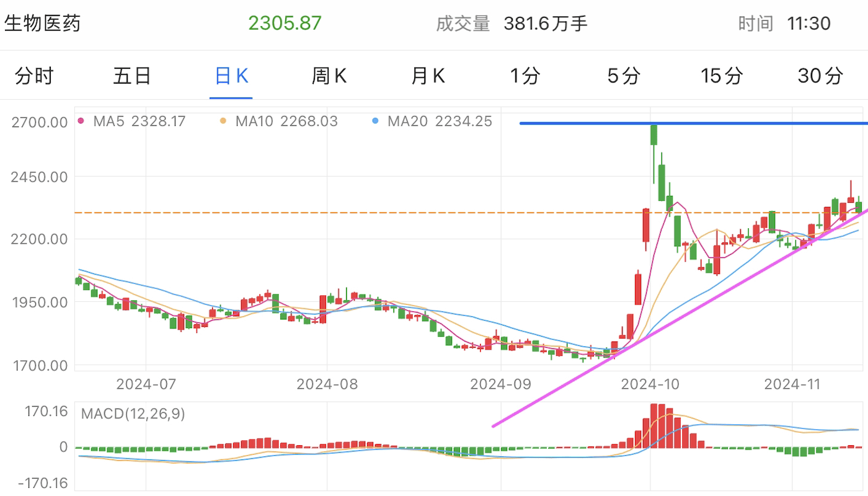Switch to the 5分 interval tab
Viewport: 868px width, 496px height.
[623, 76]
